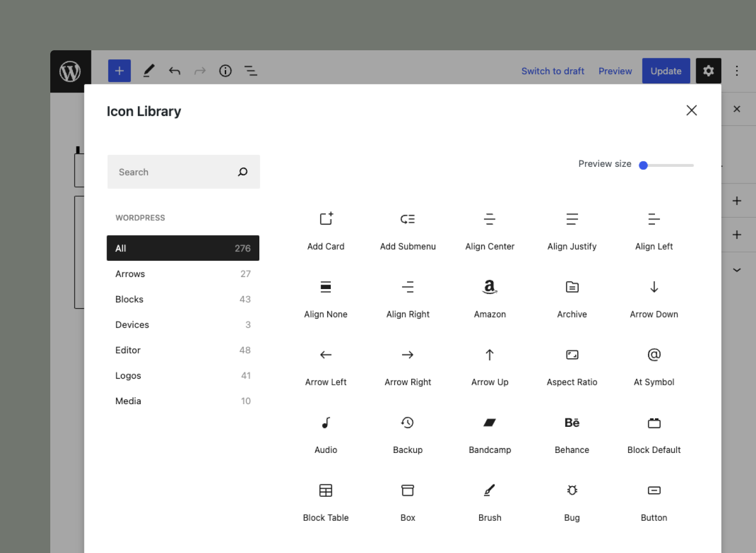756x553 pixels.
Task: Filter icons by Editor category
Action: (x=183, y=350)
